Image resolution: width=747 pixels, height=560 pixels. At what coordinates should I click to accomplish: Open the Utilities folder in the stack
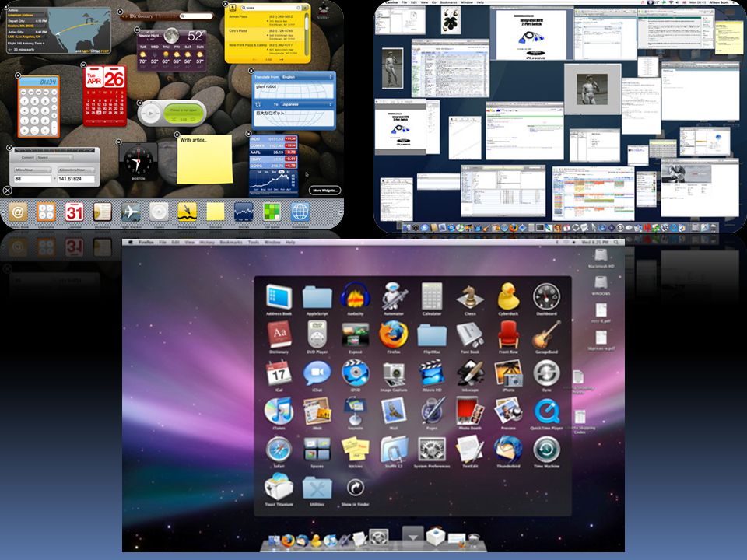pyautogui.click(x=317, y=488)
